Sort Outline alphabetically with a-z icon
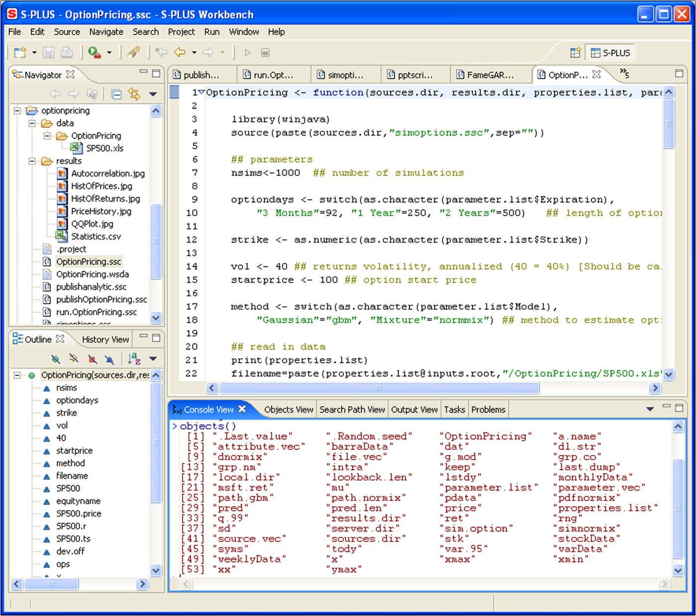 coord(134,358)
